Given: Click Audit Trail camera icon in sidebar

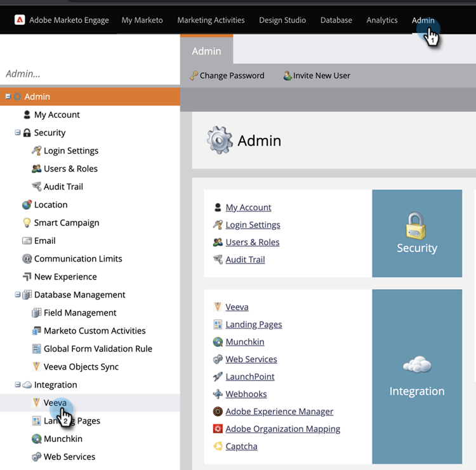Looking at the screenshot, I should coord(36,187).
